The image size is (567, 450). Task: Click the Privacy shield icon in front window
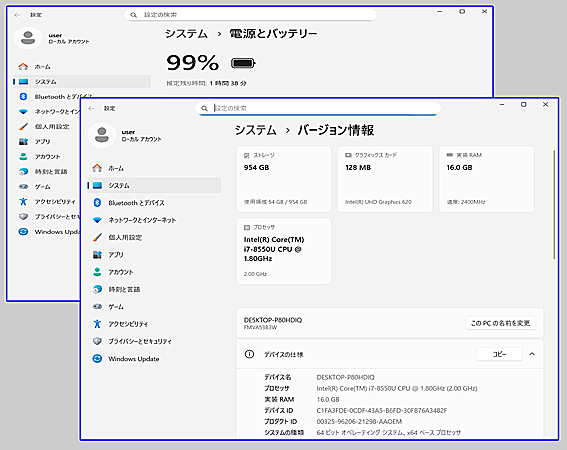pos(97,341)
